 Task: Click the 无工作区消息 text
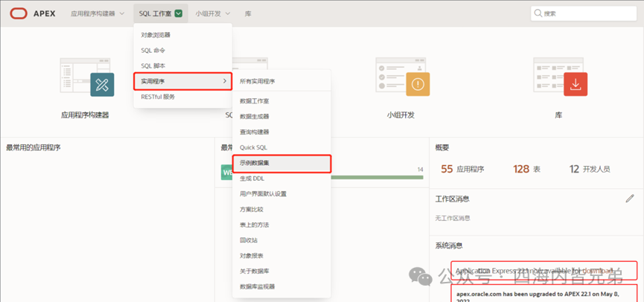coord(453,218)
